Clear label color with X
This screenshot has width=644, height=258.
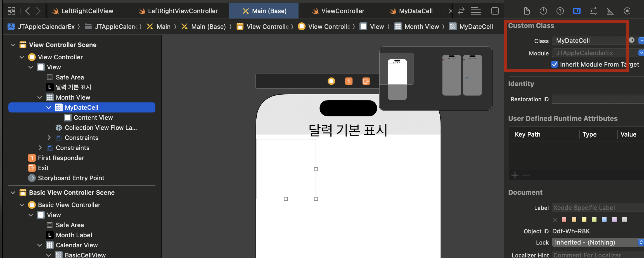pos(555,220)
